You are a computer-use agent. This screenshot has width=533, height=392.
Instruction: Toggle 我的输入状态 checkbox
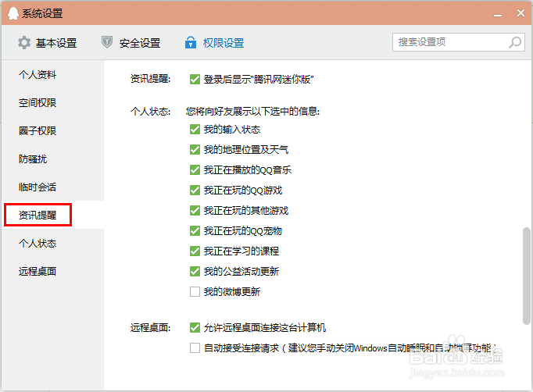click(x=195, y=130)
